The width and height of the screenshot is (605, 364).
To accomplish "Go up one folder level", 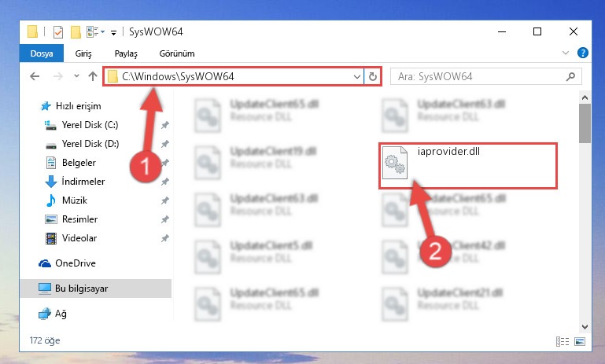I will click(x=93, y=76).
